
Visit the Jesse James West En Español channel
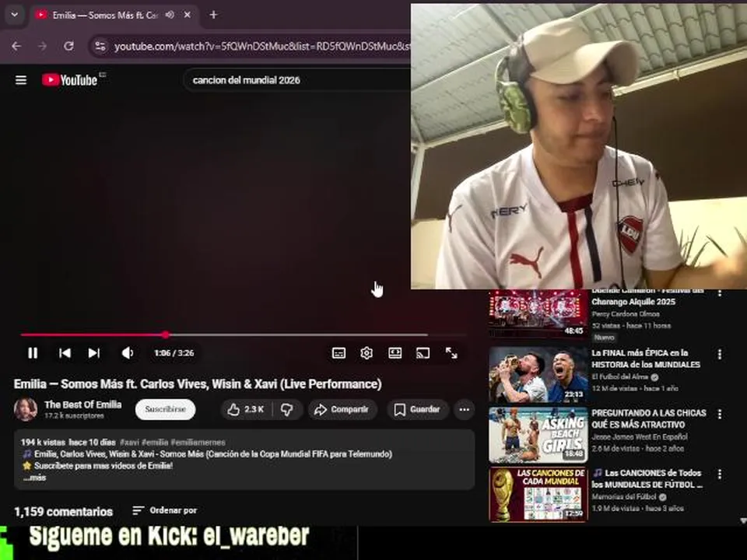click(x=640, y=436)
